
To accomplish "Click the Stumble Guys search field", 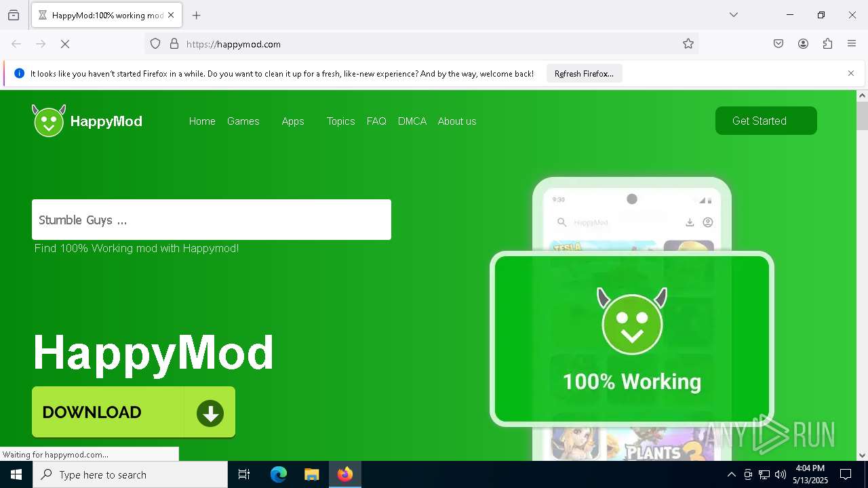I will (x=212, y=220).
